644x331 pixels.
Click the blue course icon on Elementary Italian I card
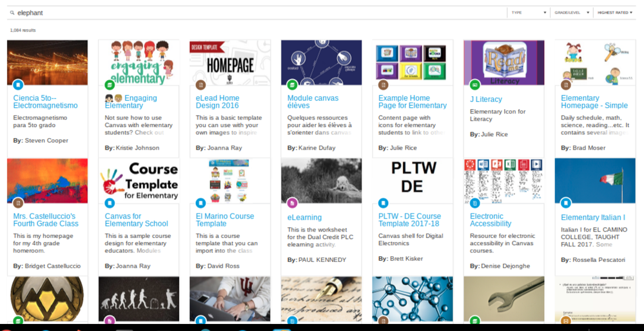(566, 203)
